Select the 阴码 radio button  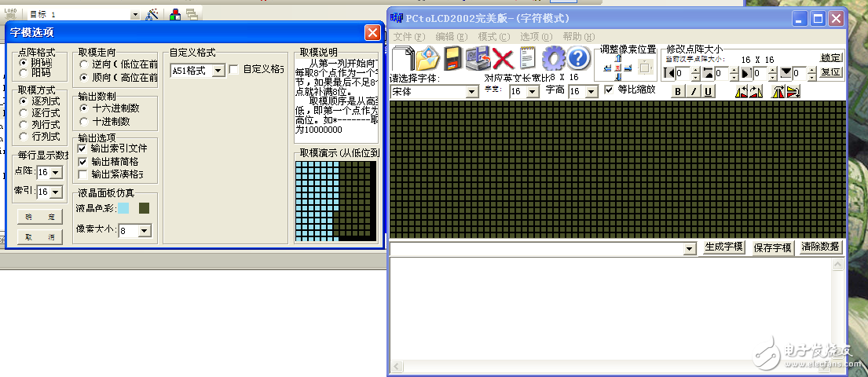(x=23, y=63)
